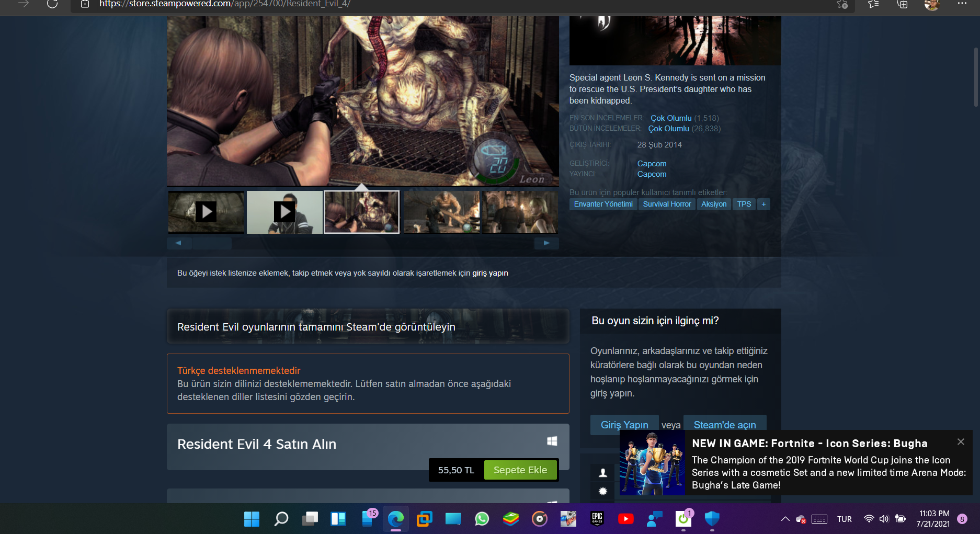Show hidden system tray icons
The image size is (980, 534).
[785, 519]
